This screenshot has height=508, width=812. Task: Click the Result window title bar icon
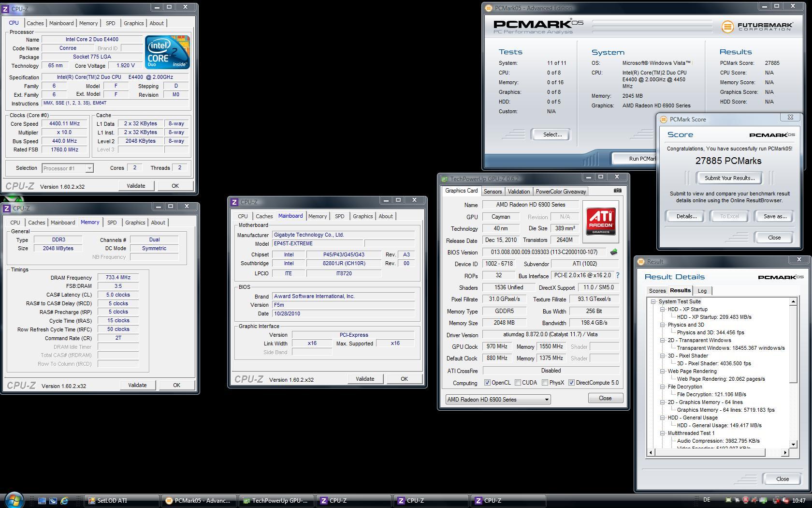(x=641, y=262)
